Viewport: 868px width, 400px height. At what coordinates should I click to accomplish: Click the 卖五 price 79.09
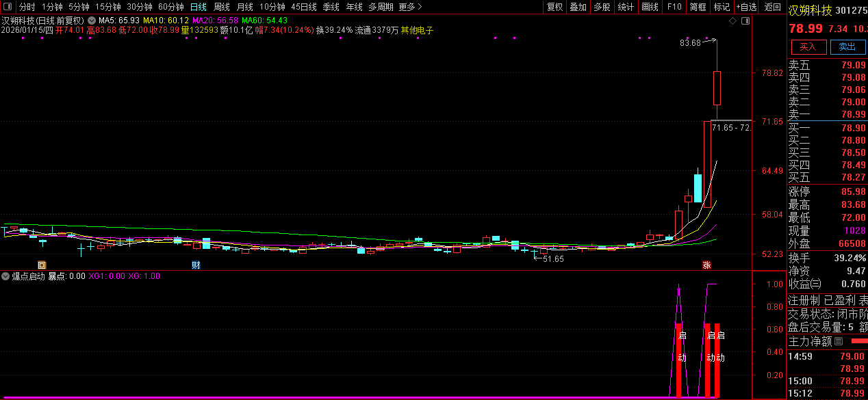[x=853, y=65]
